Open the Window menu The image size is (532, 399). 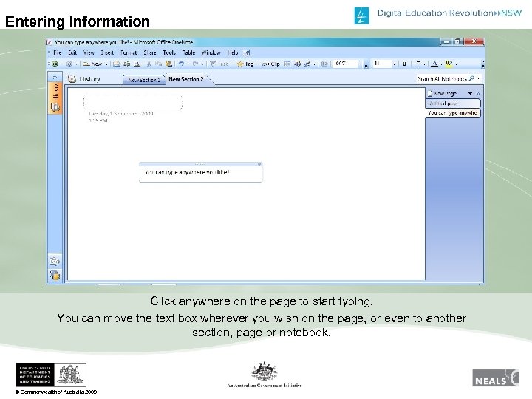[211, 52]
